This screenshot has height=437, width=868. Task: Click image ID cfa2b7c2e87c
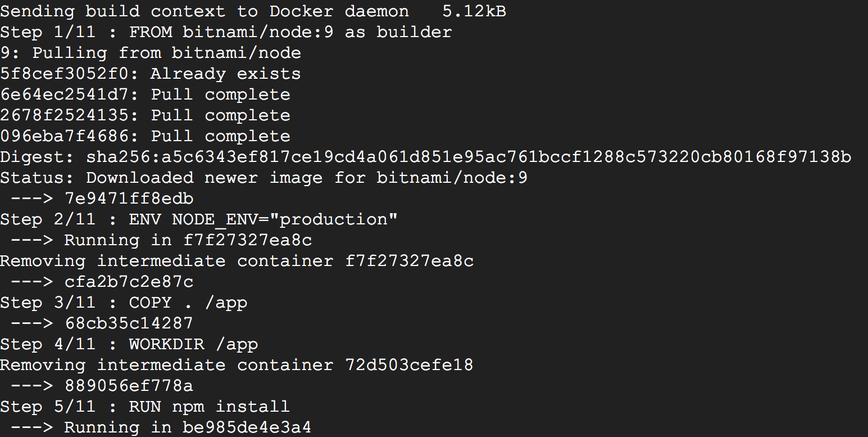129,282
